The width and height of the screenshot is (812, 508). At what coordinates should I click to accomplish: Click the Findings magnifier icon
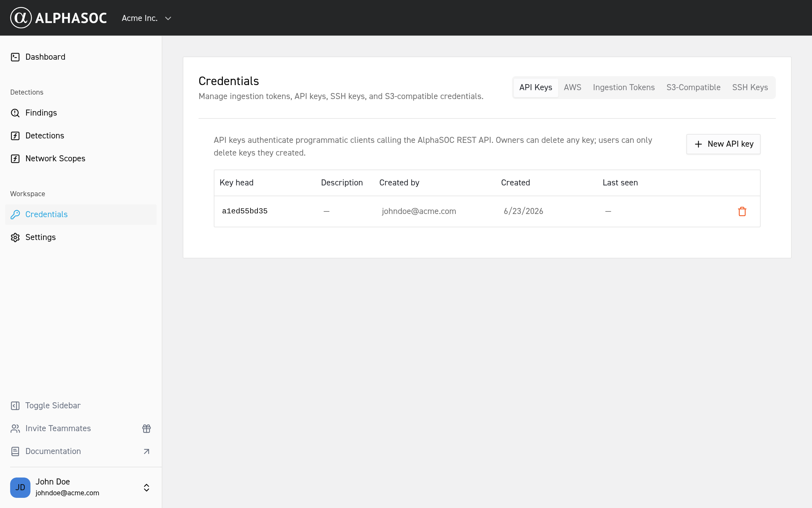tap(15, 113)
